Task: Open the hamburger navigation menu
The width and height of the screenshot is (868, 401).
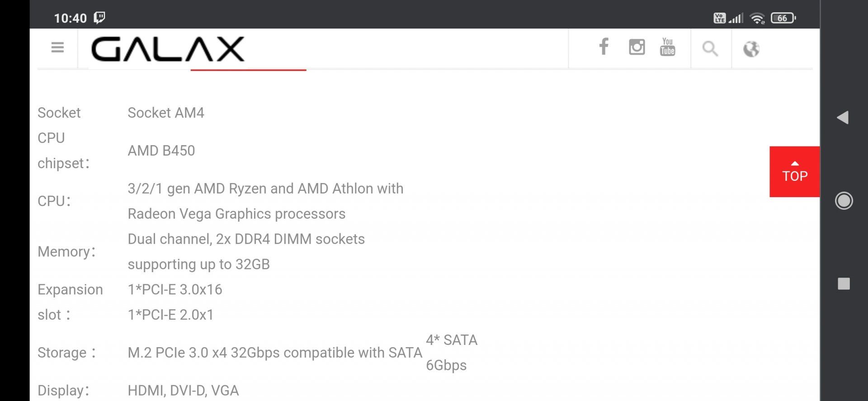Action: pyautogui.click(x=57, y=47)
